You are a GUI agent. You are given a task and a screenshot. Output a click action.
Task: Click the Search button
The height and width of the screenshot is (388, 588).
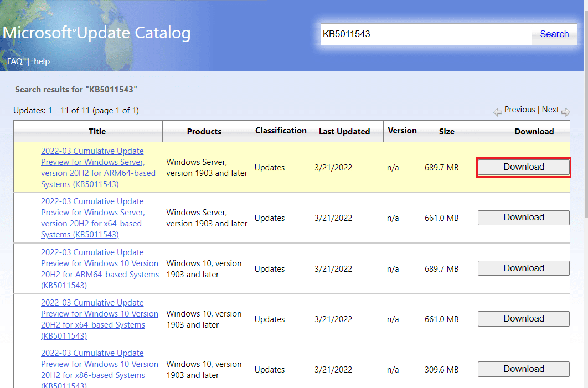click(x=554, y=34)
